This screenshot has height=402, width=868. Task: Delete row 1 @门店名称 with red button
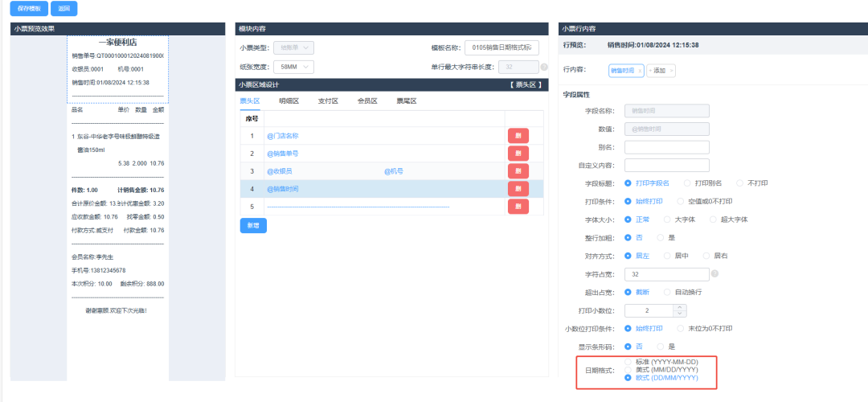click(518, 136)
